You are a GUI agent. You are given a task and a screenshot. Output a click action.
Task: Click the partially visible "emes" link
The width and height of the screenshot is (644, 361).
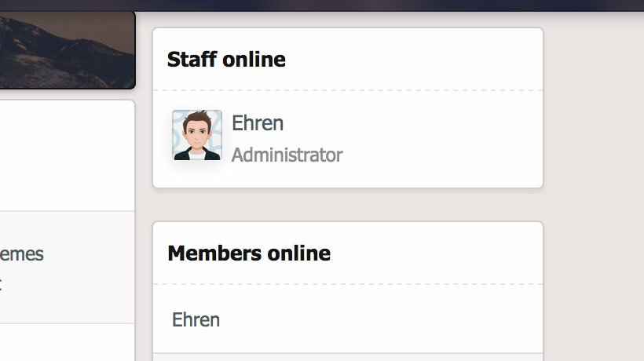tap(22, 254)
